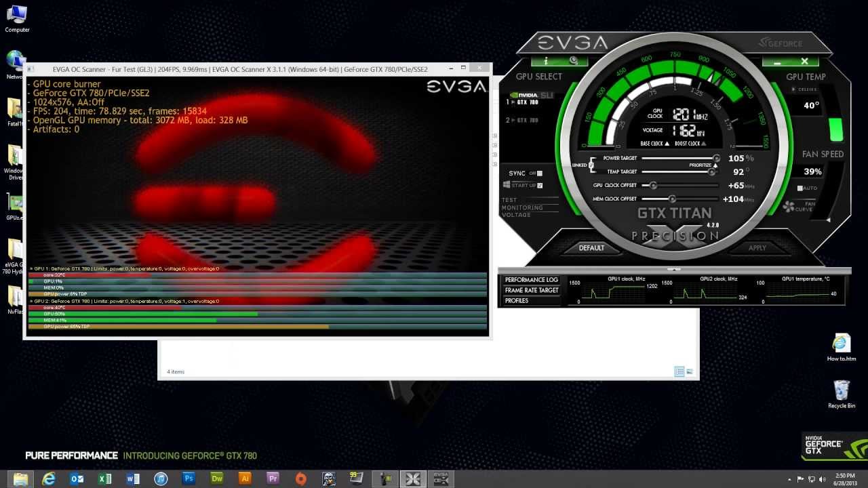Open the Recycle Bin

pyautogui.click(x=842, y=394)
